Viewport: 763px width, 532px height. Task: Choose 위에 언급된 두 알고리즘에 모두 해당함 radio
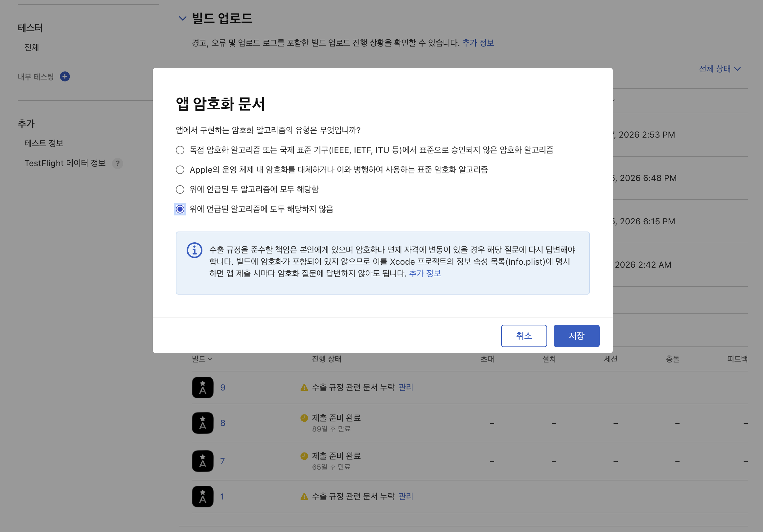180,189
